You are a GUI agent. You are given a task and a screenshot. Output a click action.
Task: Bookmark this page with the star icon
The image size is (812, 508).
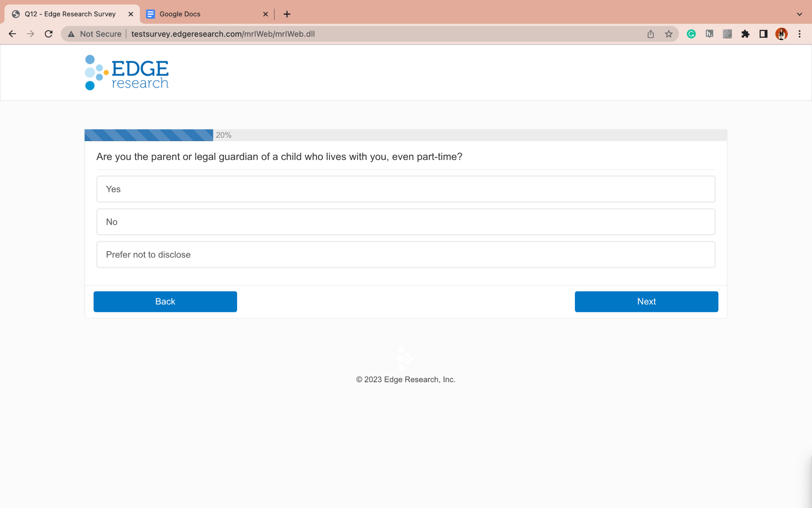669,34
